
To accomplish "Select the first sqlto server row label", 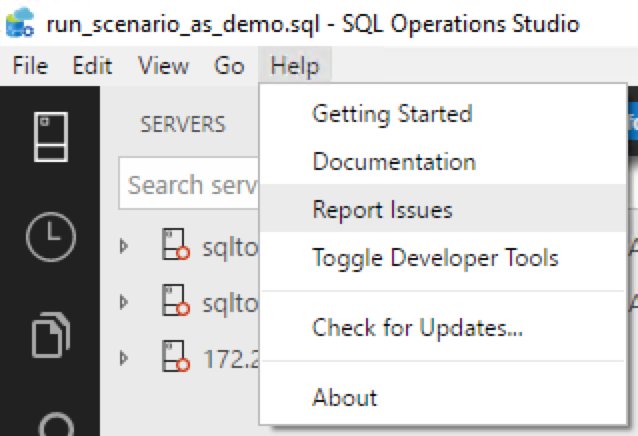I will click(x=230, y=247).
